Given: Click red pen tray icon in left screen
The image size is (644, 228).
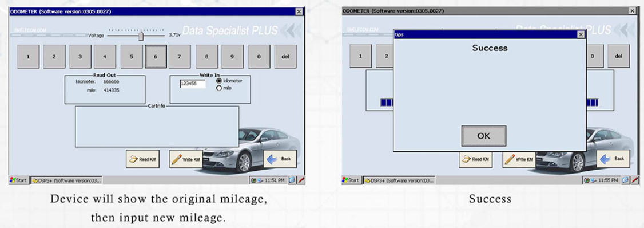Looking at the screenshot, I should click(x=301, y=180).
